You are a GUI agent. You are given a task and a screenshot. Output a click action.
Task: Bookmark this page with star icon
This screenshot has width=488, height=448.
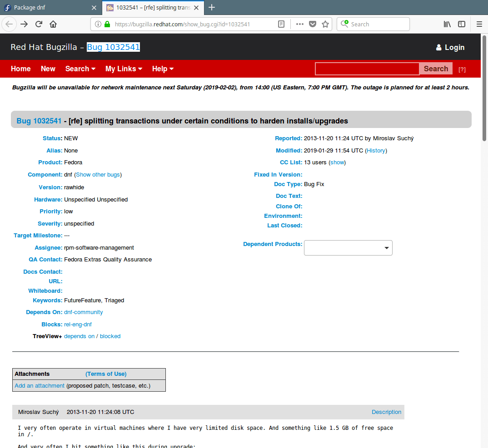[x=325, y=24]
